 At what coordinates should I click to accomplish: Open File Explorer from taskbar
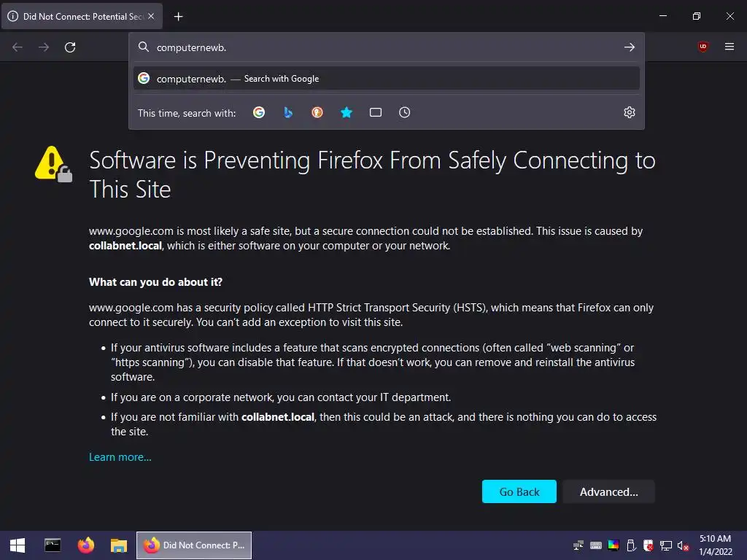click(x=119, y=545)
